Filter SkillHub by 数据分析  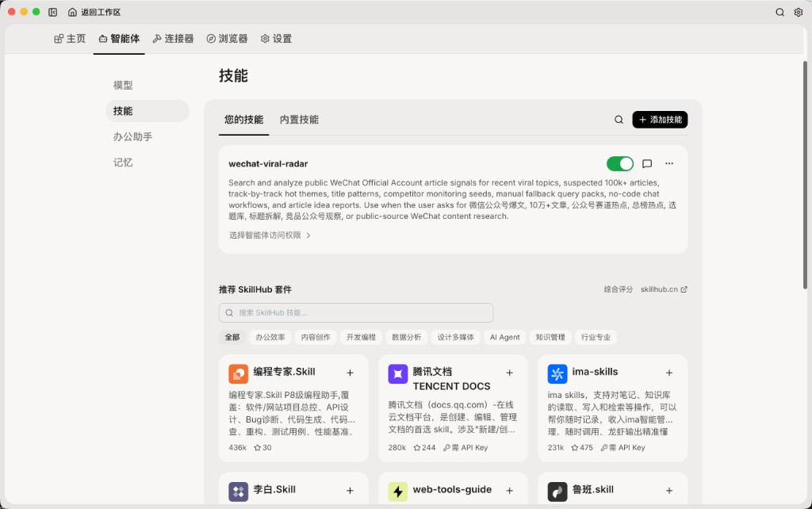coord(407,337)
